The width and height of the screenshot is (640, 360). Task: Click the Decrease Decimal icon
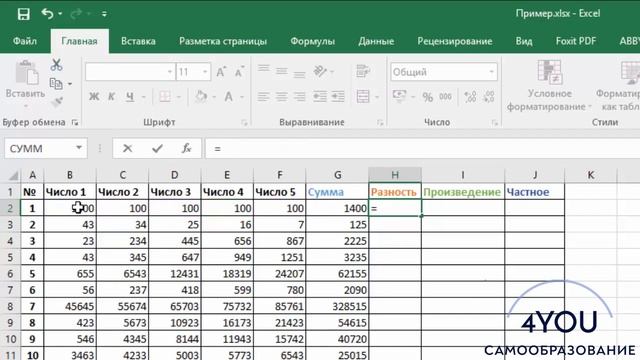[x=489, y=97]
